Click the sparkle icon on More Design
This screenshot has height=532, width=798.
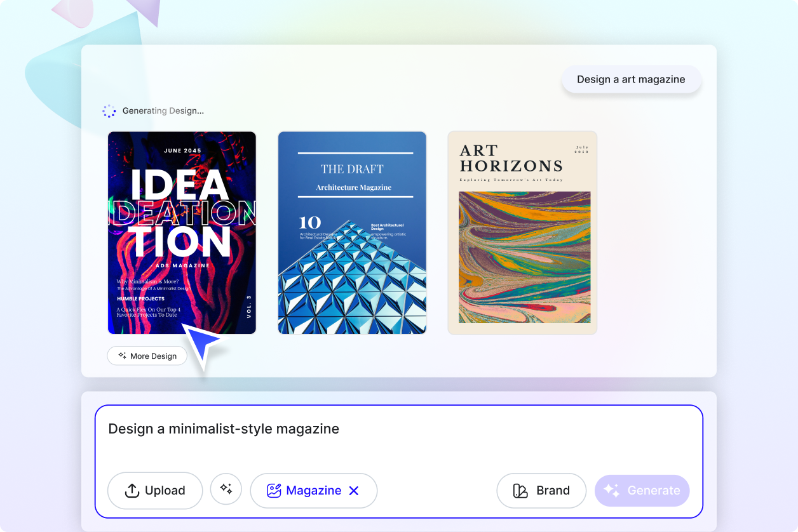point(121,356)
